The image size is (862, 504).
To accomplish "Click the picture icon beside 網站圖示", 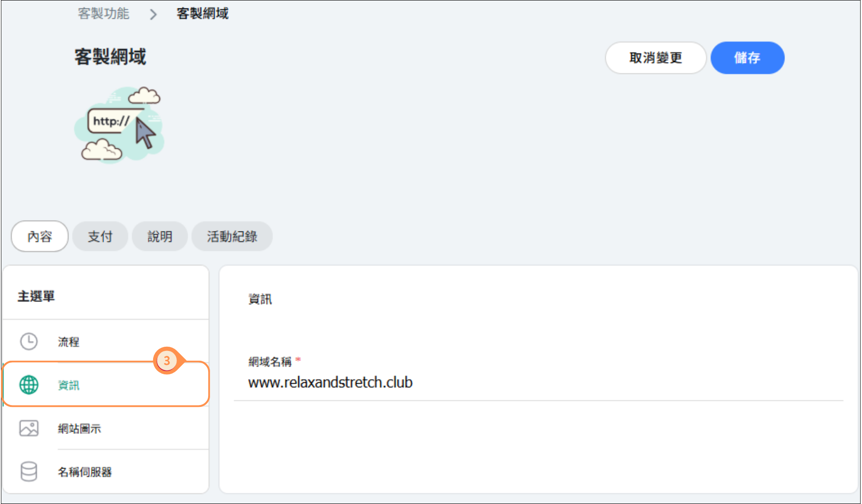I will click(x=29, y=428).
